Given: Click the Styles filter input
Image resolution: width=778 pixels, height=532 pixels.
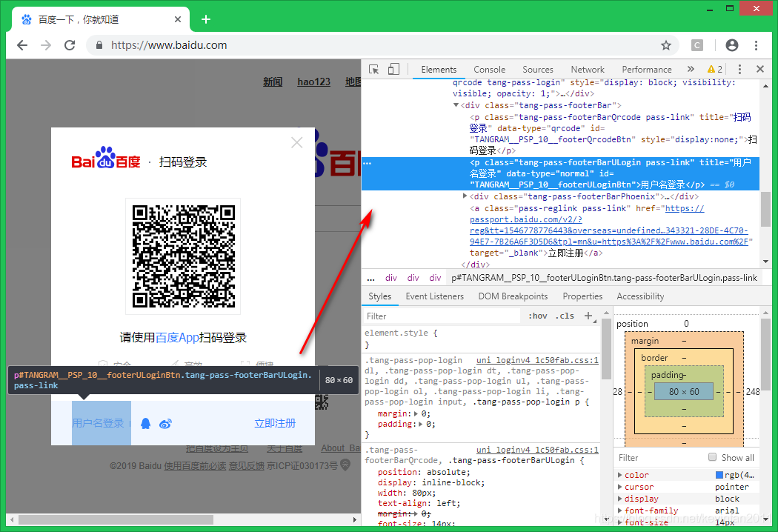Looking at the screenshot, I should click(x=442, y=316).
